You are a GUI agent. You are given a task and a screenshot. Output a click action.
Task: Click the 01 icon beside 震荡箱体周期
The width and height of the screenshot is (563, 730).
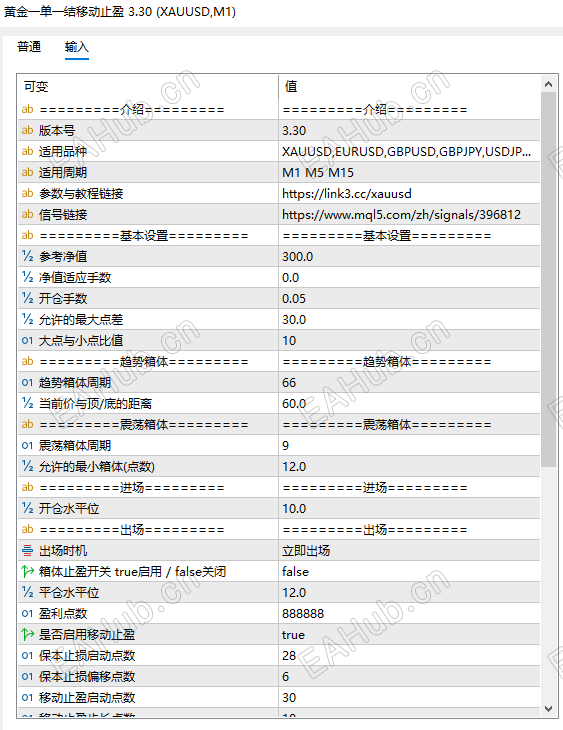(27, 446)
